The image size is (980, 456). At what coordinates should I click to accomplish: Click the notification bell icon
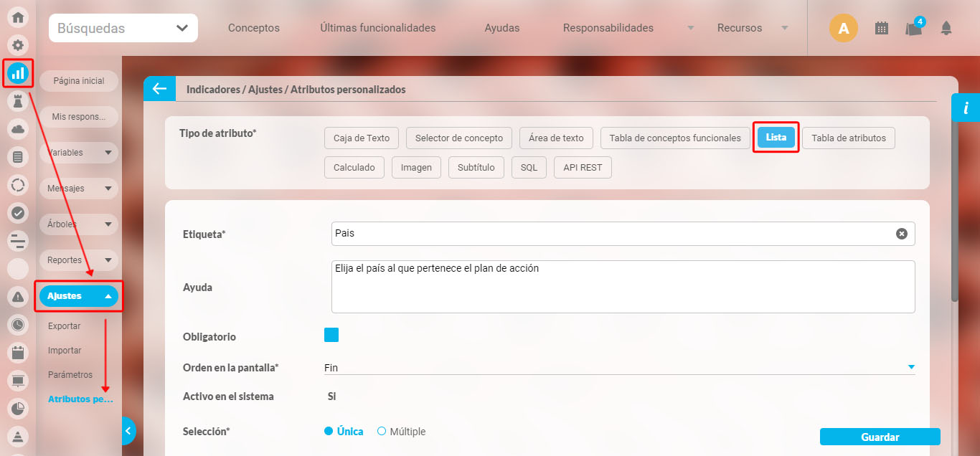click(946, 28)
